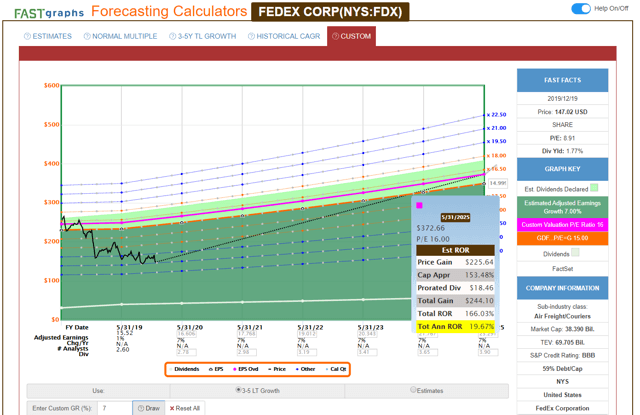Click the Total ROR 166.03% row
The height and width of the screenshot is (415, 640).
(x=456, y=313)
